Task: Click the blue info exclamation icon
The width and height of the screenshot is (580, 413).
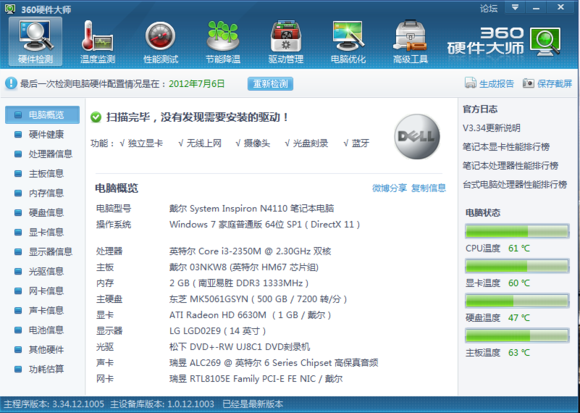Action: tap(11, 83)
